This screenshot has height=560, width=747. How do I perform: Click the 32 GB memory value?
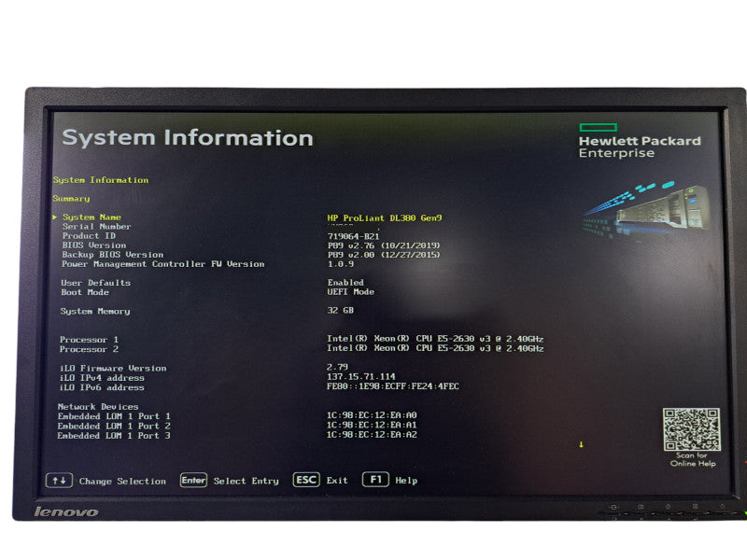pyautogui.click(x=340, y=311)
